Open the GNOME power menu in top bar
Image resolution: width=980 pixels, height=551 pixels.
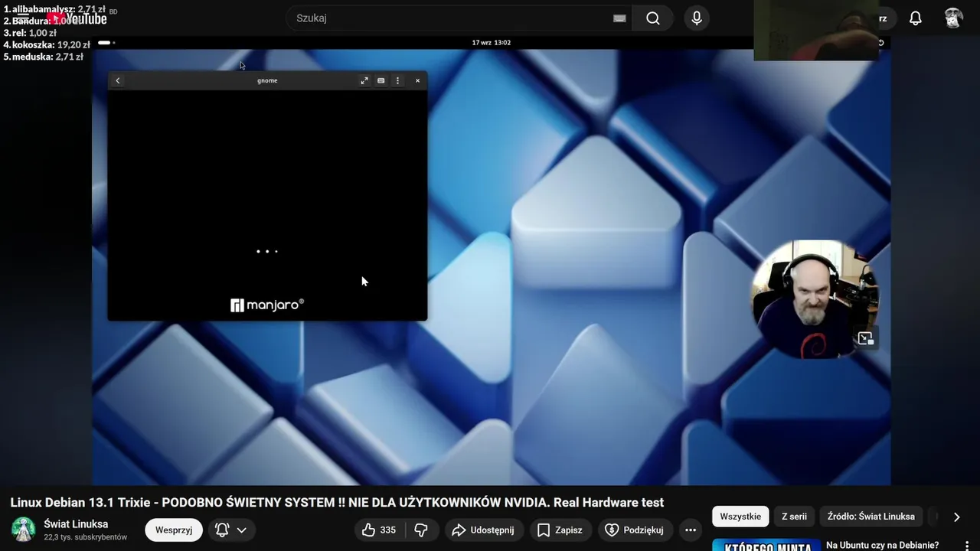[x=881, y=43]
